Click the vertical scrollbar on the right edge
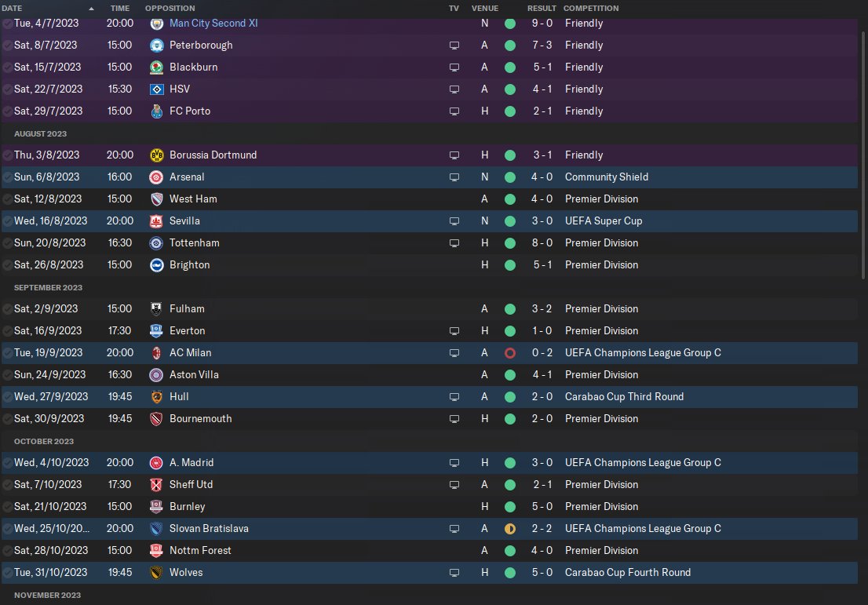Screen dimensions: 868x605 click(863, 155)
